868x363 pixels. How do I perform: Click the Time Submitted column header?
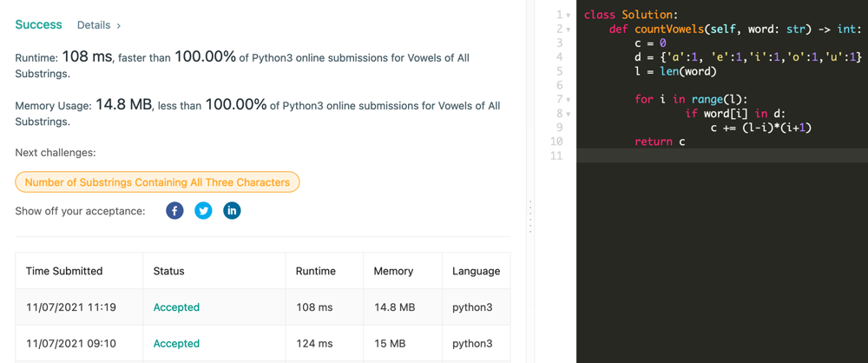64,271
